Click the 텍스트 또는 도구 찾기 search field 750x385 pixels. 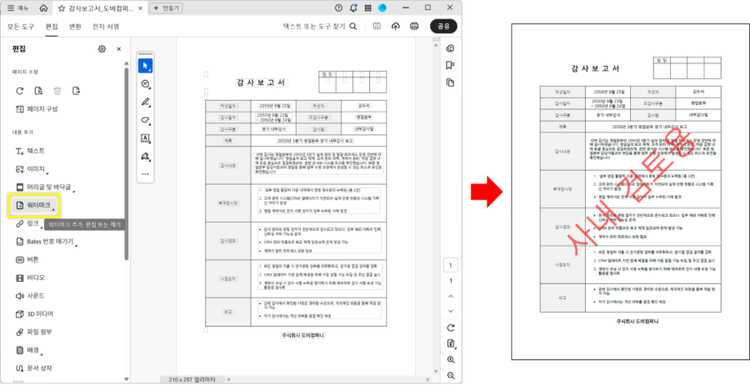320,26
